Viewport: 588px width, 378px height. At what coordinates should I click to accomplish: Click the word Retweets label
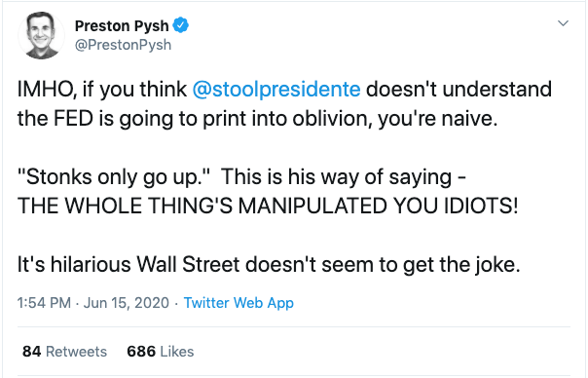76,352
